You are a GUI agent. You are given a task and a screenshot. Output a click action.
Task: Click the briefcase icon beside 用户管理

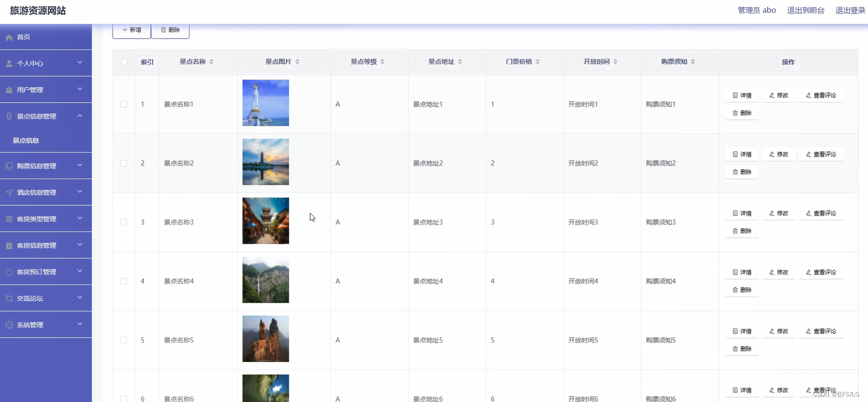(9, 90)
